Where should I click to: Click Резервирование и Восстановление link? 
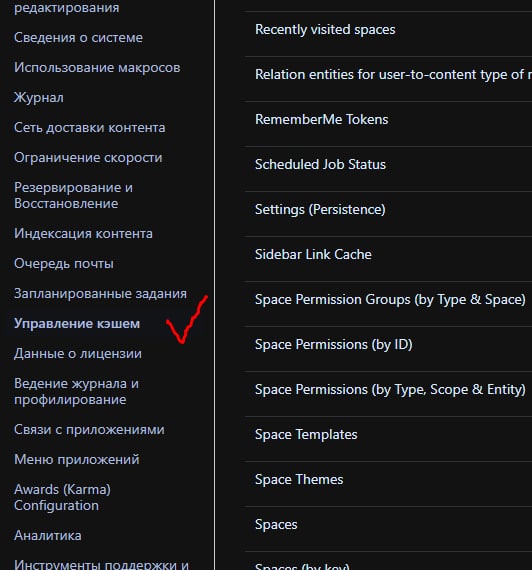point(73,196)
